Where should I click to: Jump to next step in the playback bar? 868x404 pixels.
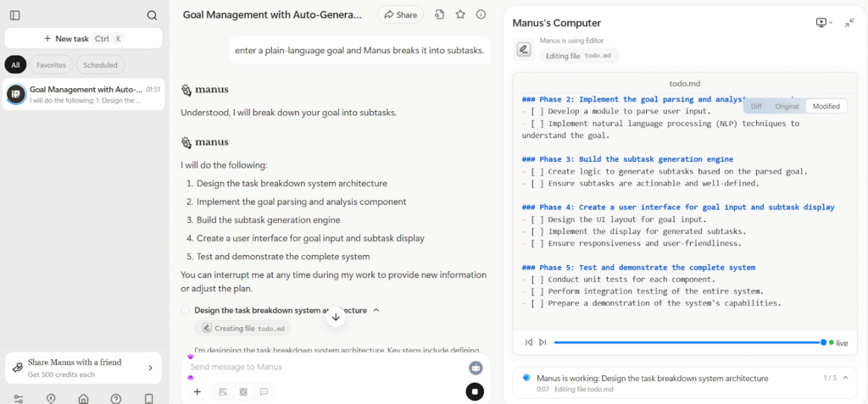click(x=542, y=342)
